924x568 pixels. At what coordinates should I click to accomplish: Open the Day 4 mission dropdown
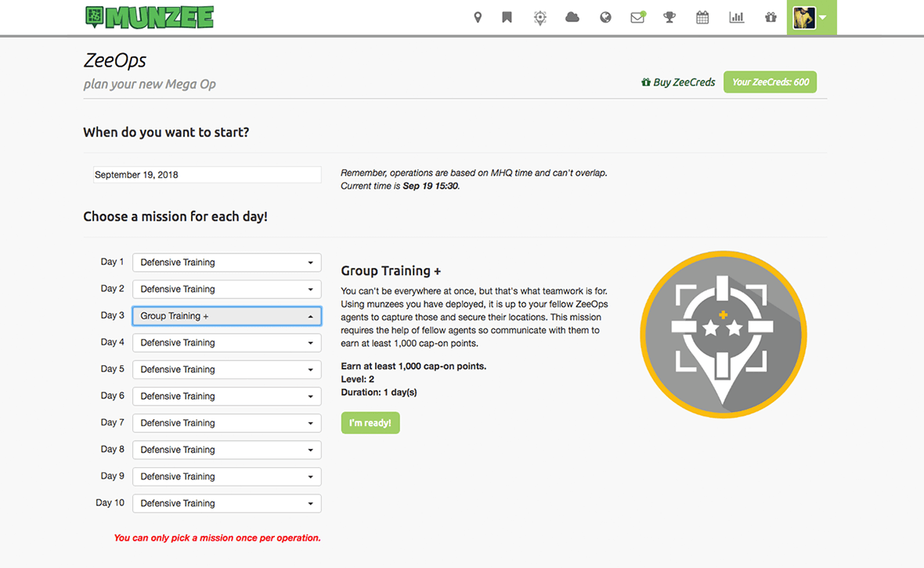(x=227, y=342)
